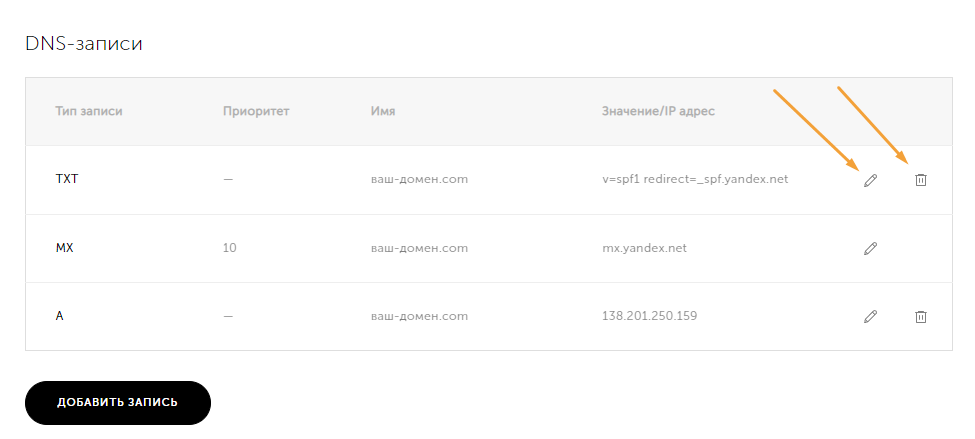The height and width of the screenshot is (439, 975).
Task: Click the Тип записи column header
Action: [89, 111]
